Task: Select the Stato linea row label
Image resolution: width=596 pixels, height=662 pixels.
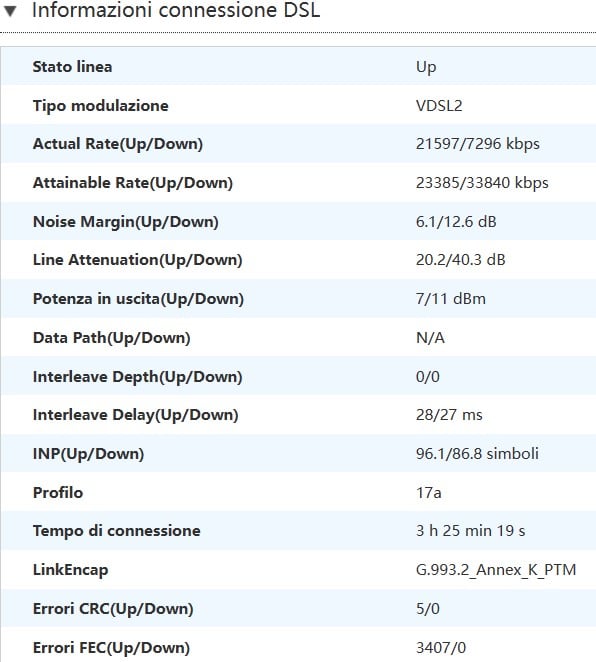Action: tap(73, 67)
